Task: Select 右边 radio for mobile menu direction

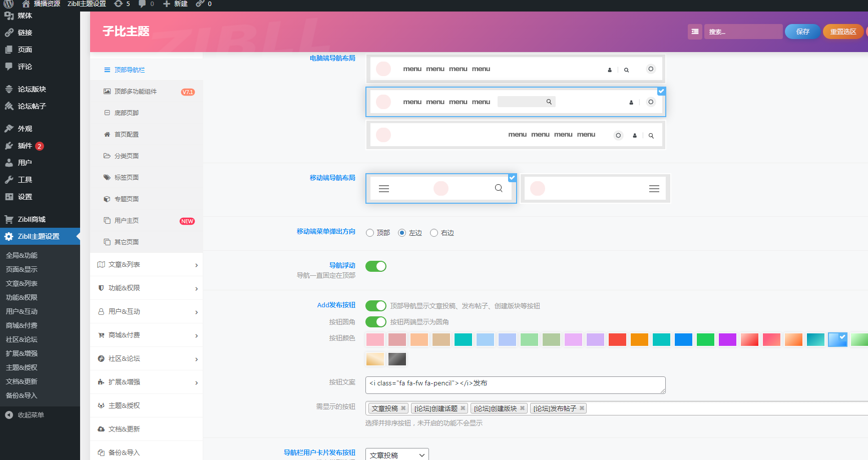Action: click(434, 232)
